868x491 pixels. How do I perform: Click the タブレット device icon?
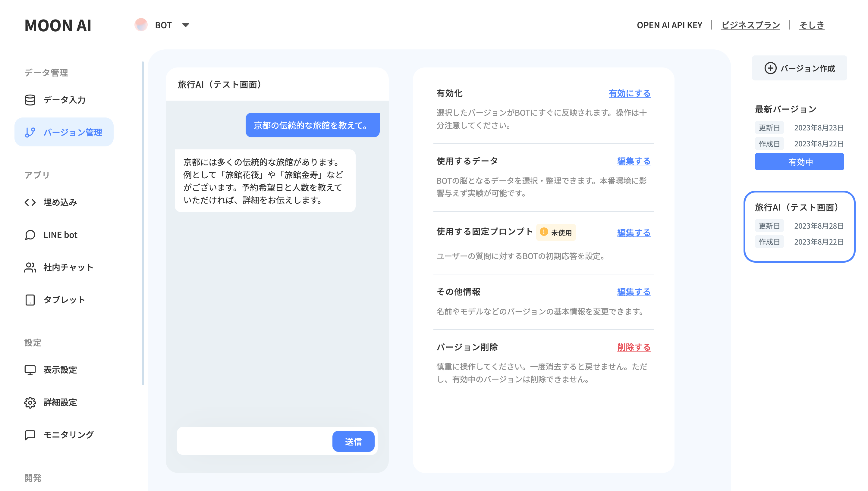[x=30, y=300]
